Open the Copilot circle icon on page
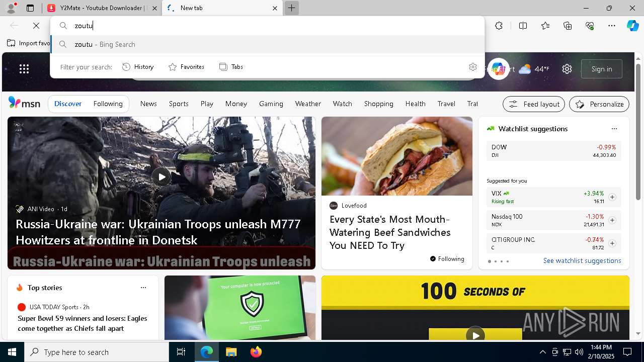This screenshot has height=362, width=644. point(498,69)
